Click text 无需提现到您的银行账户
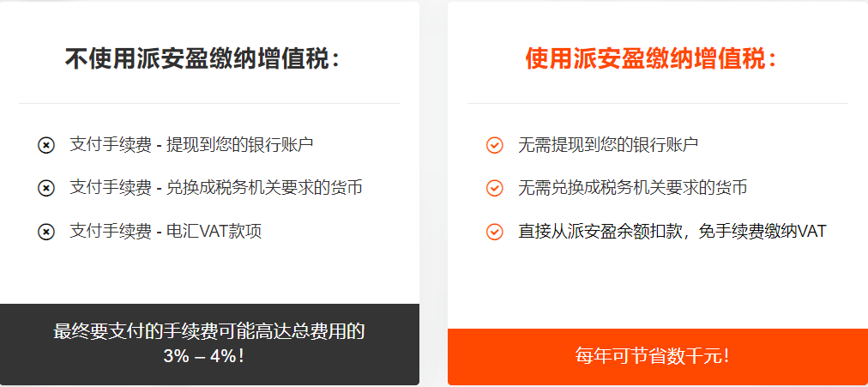 click(608, 145)
